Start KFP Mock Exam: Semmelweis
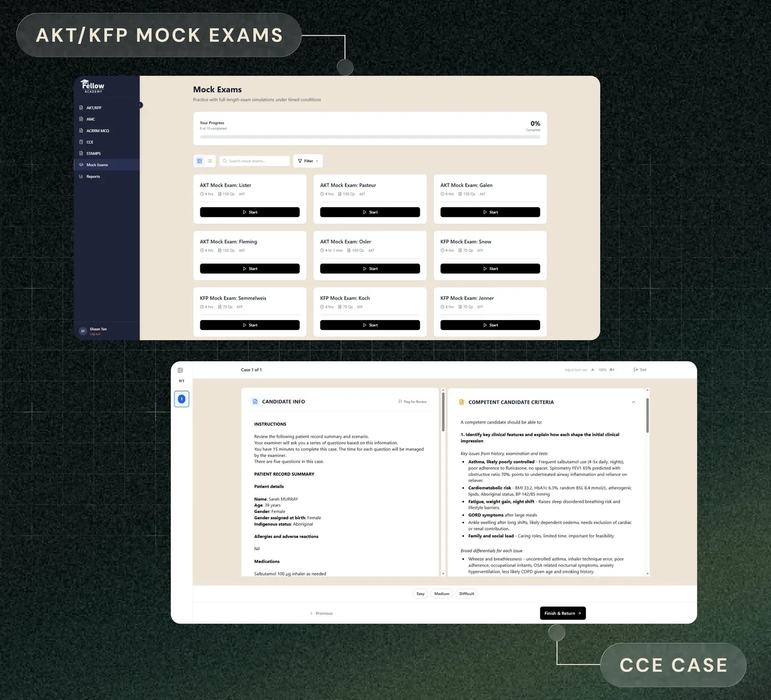Viewport: 771px width, 700px height. tap(249, 325)
